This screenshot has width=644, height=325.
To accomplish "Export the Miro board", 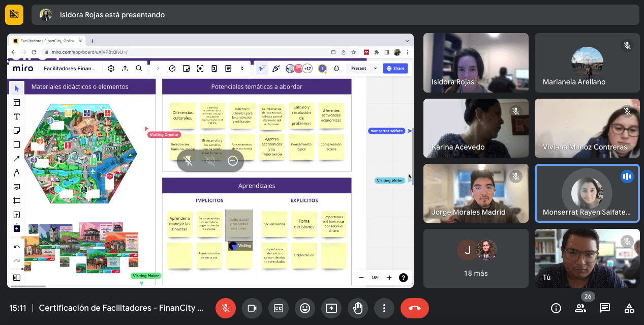I will 125,68.
